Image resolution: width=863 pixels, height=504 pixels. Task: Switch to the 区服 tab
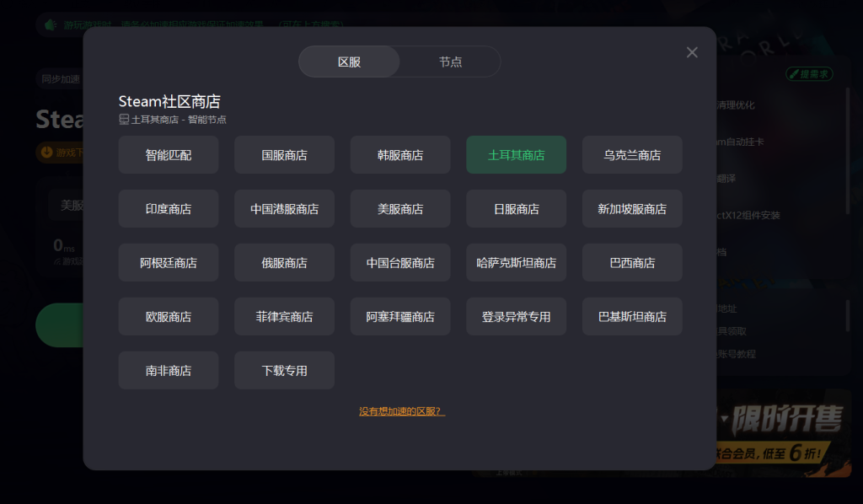[x=350, y=62]
